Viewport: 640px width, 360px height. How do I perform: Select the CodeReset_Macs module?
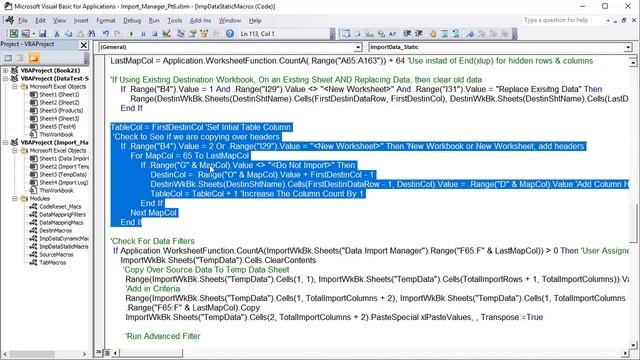pos(60,207)
